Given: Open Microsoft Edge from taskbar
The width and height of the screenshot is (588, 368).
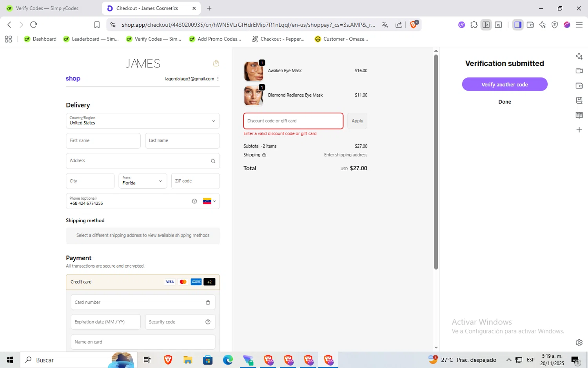Looking at the screenshot, I should 228,360.
